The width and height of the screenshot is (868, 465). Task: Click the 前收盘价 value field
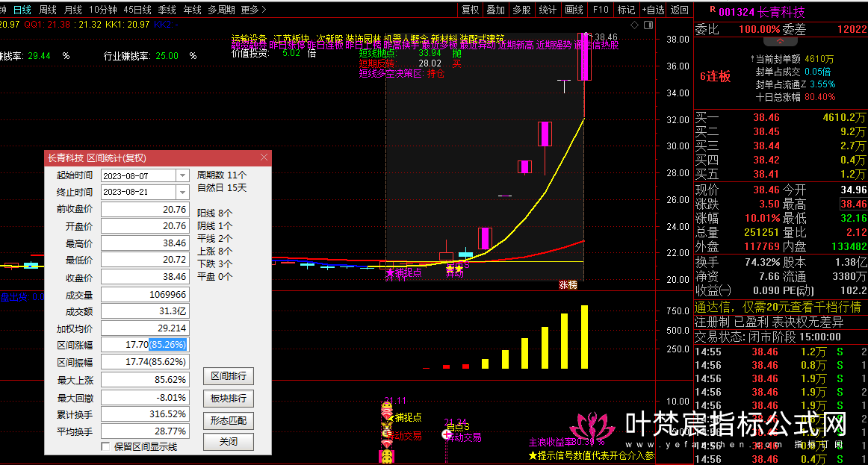click(x=145, y=210)
